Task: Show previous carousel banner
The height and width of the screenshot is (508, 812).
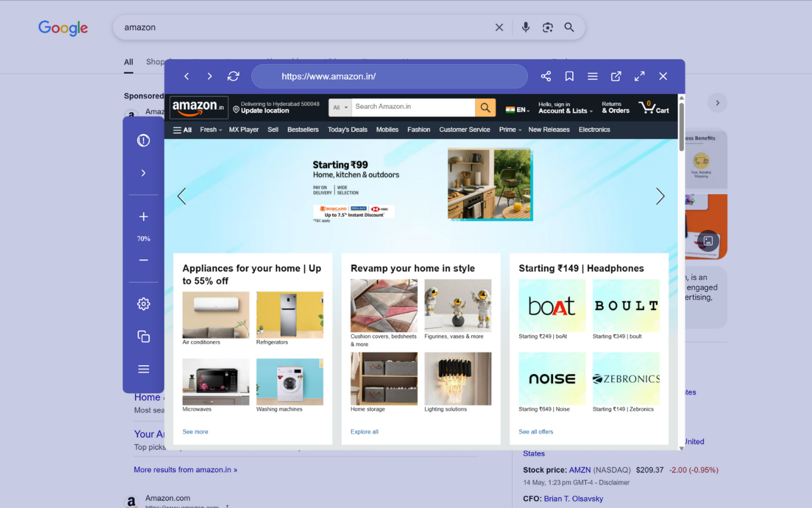Action: click(181, 196)
